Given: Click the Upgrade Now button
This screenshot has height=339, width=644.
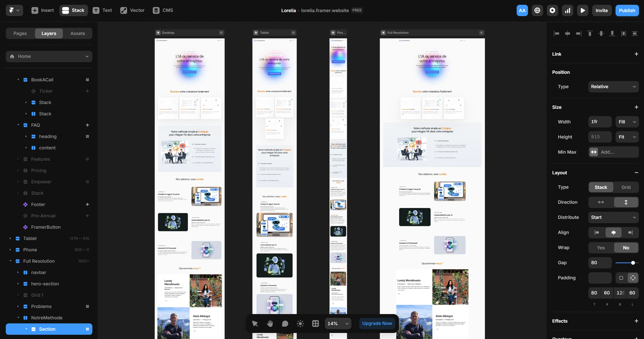Looking at the screenshot, I should pyautogui.click(x=377, y=323).
